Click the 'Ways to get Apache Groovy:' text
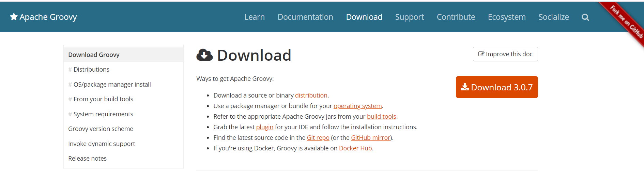 [235, 79]
